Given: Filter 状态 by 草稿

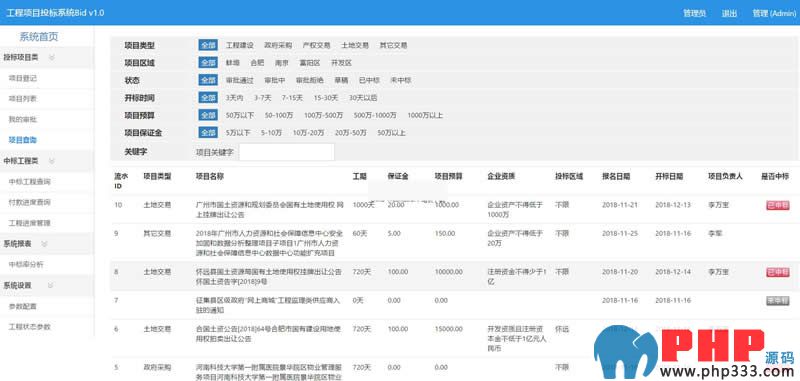Looking at the screenshot, I should [x=341, y=80].
